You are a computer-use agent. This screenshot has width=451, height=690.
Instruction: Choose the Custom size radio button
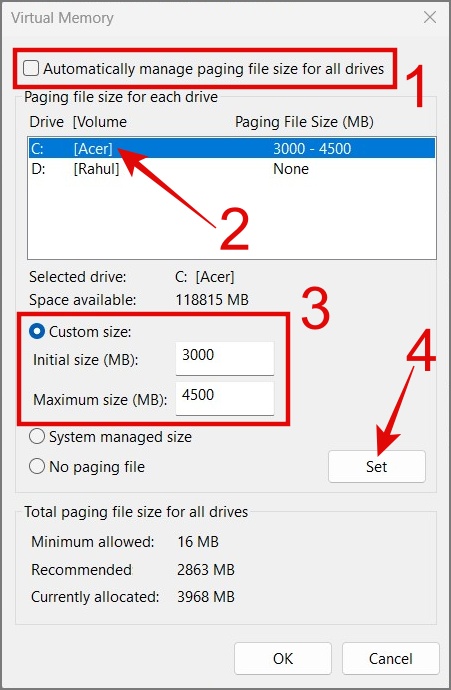(x=37, y=331)
